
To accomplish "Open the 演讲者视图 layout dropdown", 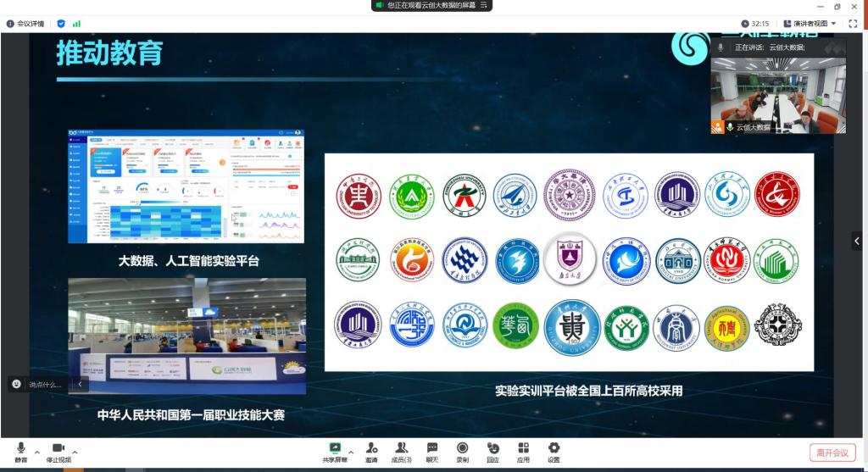I will (x=810, y=24).
